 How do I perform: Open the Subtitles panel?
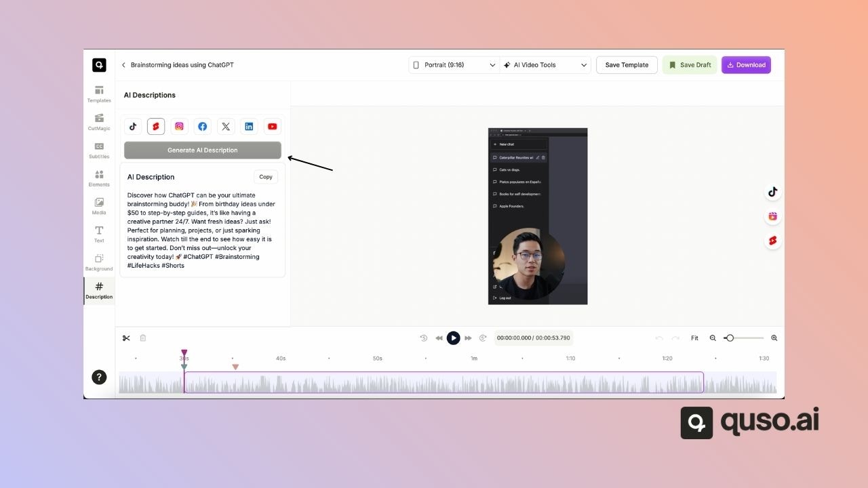coord(99,150)
